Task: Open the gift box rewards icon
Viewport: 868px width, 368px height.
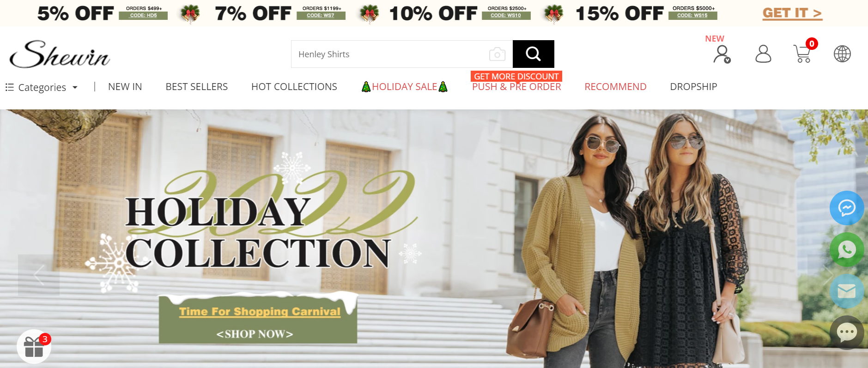Action: [34, 346]
